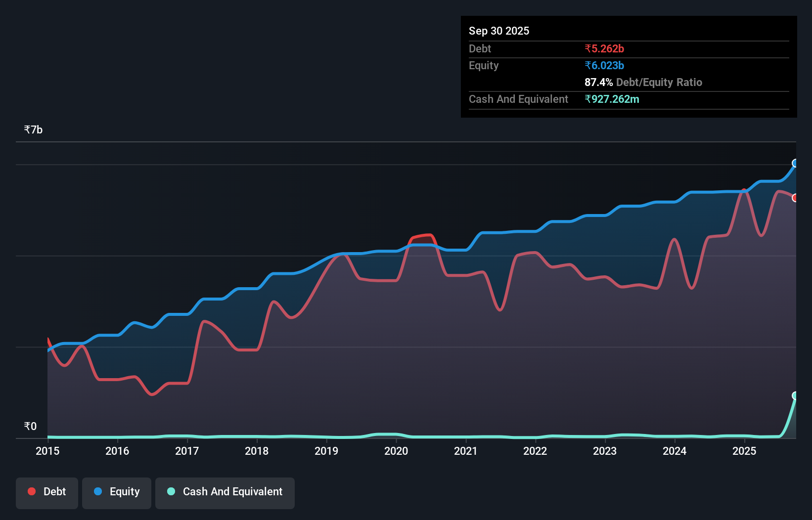Screen dimensions: 812x520
Task: Click the blue Equity legend dot
Action: (x=98, y=492)
